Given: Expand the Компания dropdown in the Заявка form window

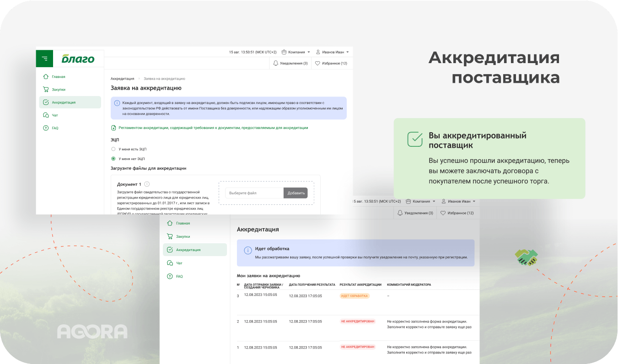Looking at the screenshot, I should (296, 52).
